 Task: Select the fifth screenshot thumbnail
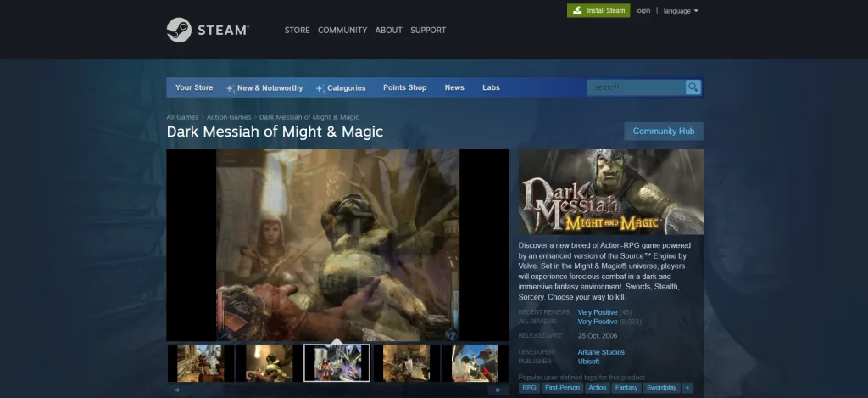475,363
